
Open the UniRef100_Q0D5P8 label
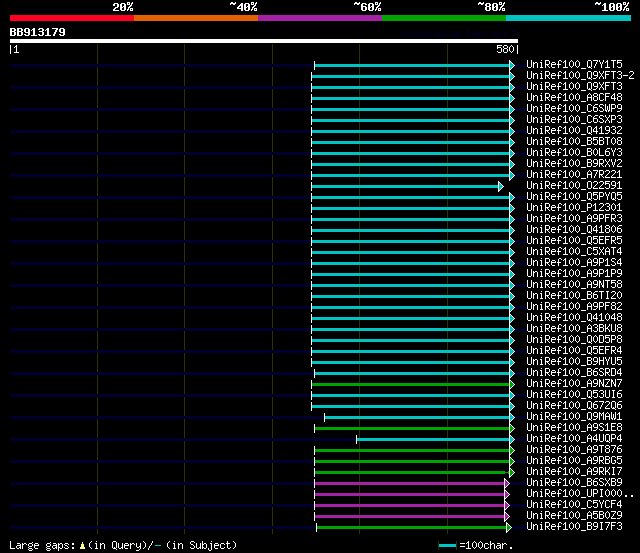574,340
